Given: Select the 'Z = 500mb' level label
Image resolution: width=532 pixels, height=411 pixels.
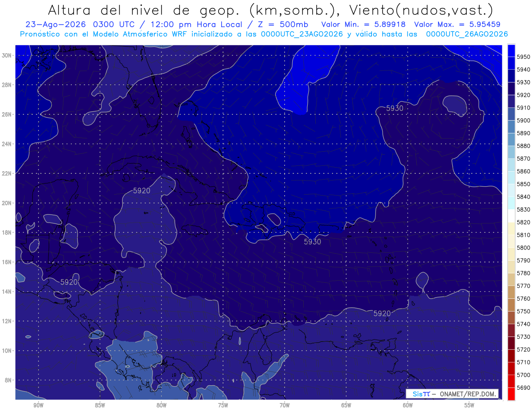Looking at the screenshot, I should pos(281,24).
